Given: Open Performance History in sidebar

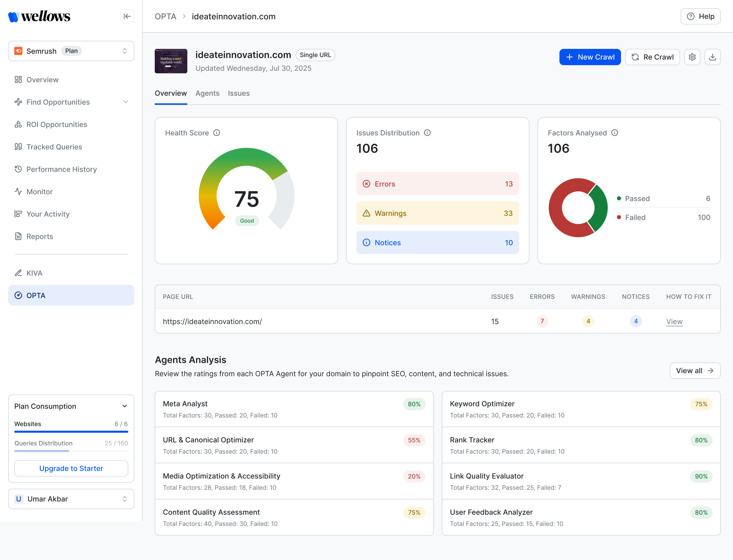Looking at the screenshot, I should (71, 169).
